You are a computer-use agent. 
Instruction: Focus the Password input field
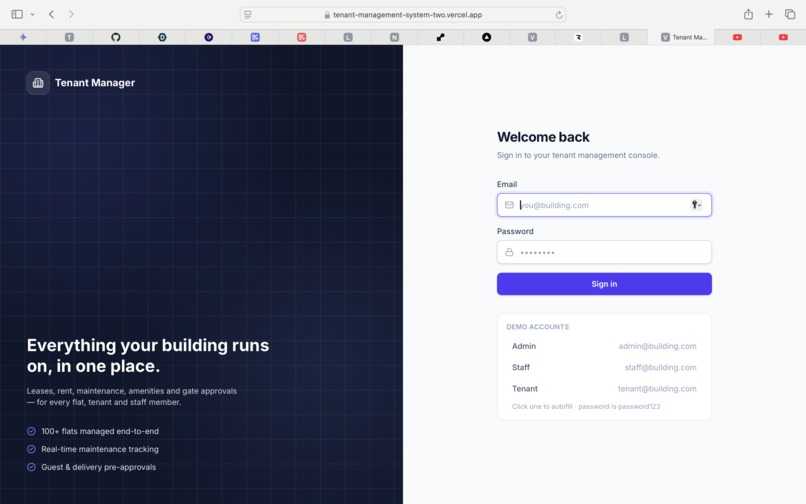604,253
